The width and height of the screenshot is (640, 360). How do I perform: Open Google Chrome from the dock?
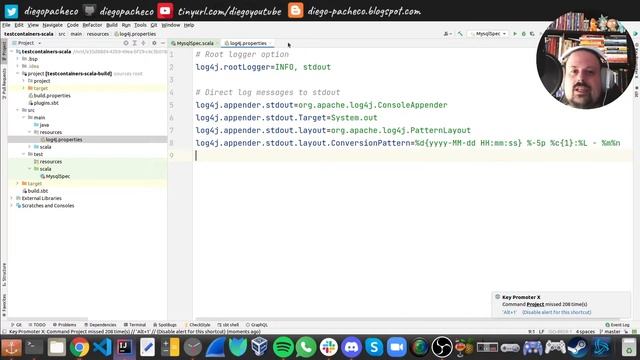click(79, 347)
